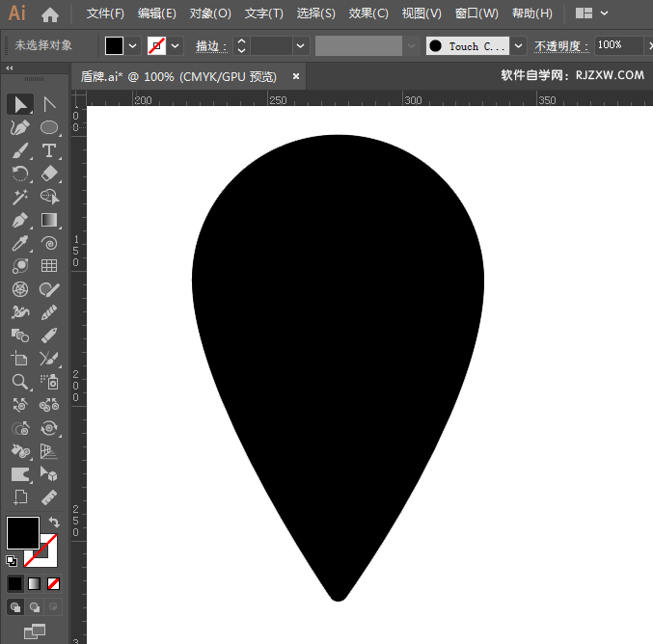
Task: Open the workspace switcher dropdown
Action: [x=604, y=13]
